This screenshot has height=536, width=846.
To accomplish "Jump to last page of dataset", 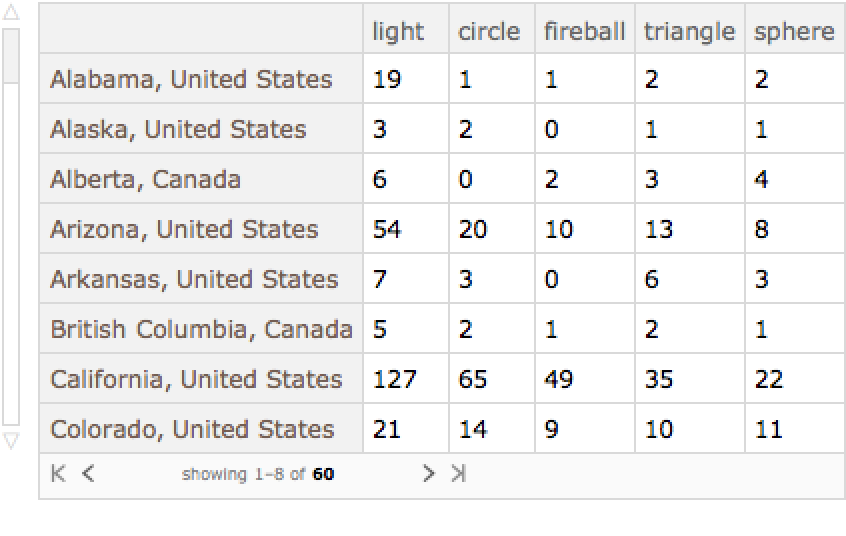I will [459, 474].
